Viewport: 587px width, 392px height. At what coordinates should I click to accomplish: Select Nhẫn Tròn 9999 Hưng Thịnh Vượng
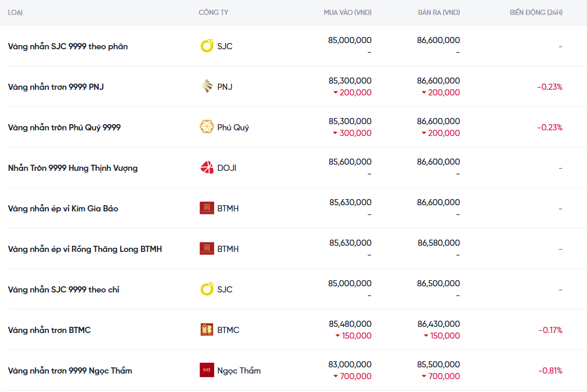pos(72,168)
